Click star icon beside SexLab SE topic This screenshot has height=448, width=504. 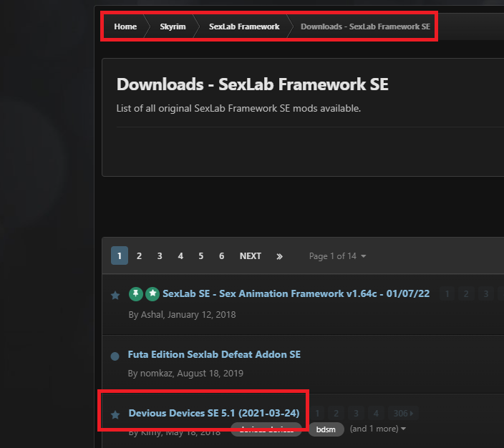[115, 295]
